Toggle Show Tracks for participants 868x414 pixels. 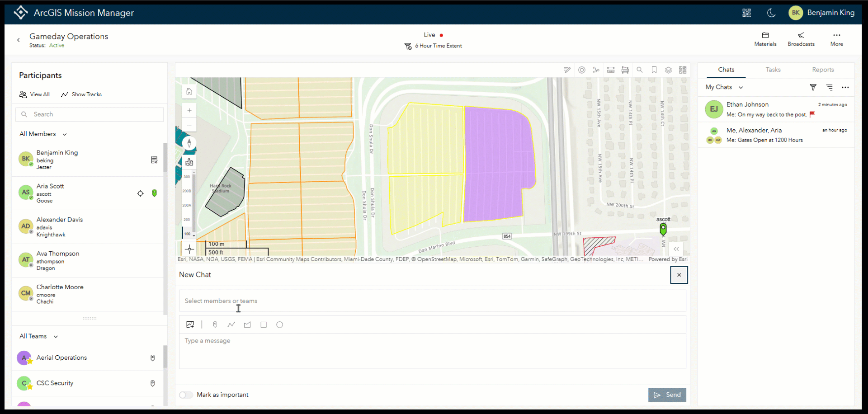(x=81, y=94)
